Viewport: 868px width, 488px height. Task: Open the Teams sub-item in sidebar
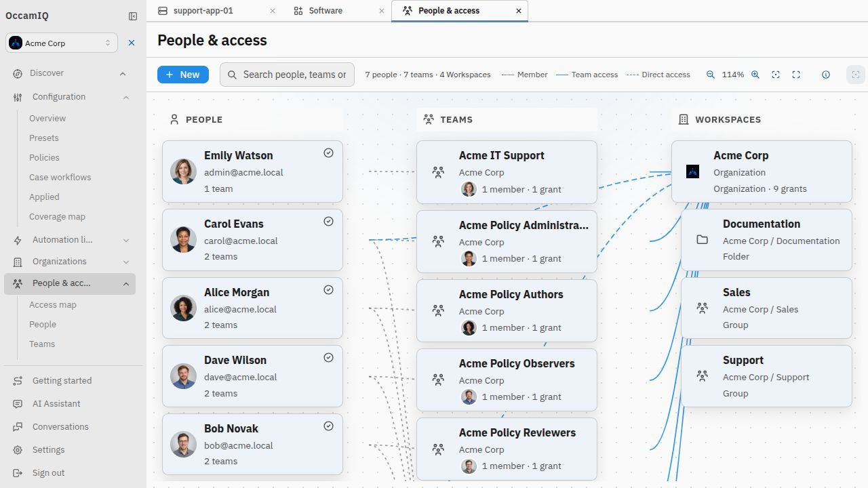[x=42, y=344]
